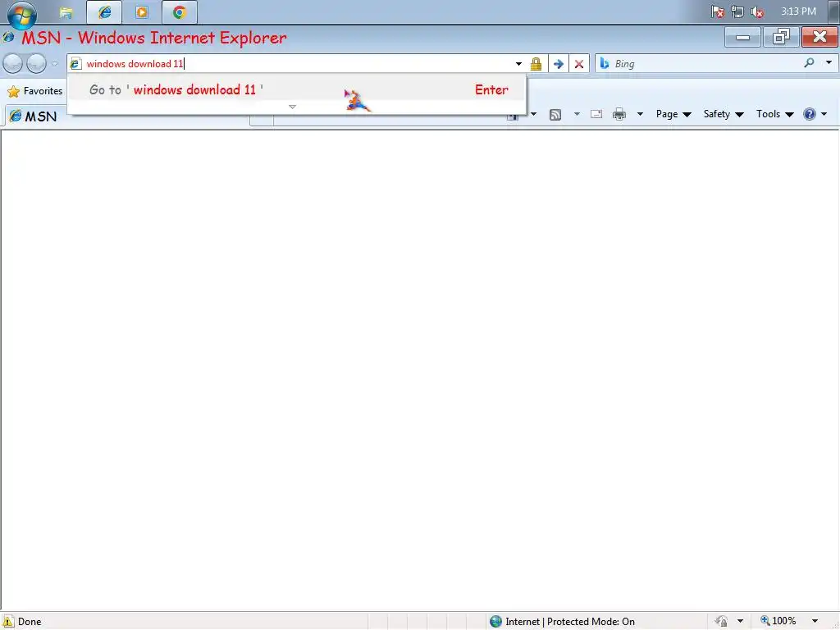Show the clock reading 3:13 PM
The height and width of the screenshot is (630, 840).
pos(798,11)
